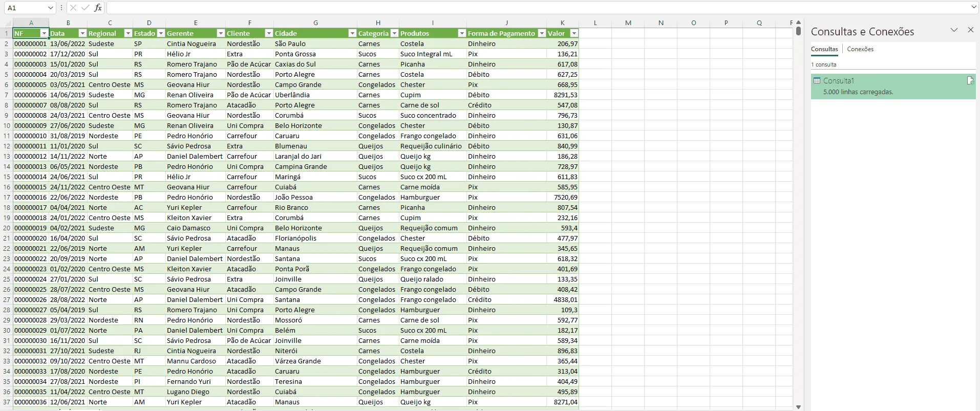Open the Gerente column filter dropdown
This screenshot has height=411, width=980.
tap(221, 33)
